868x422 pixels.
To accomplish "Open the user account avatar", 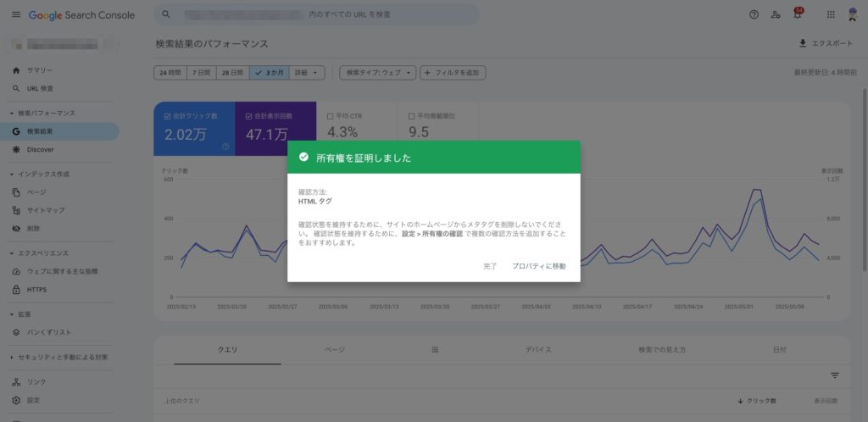I will coord(854,14).
